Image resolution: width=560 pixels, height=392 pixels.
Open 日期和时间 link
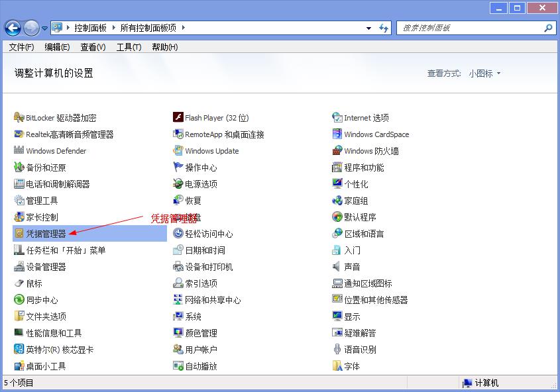[205, 250]
